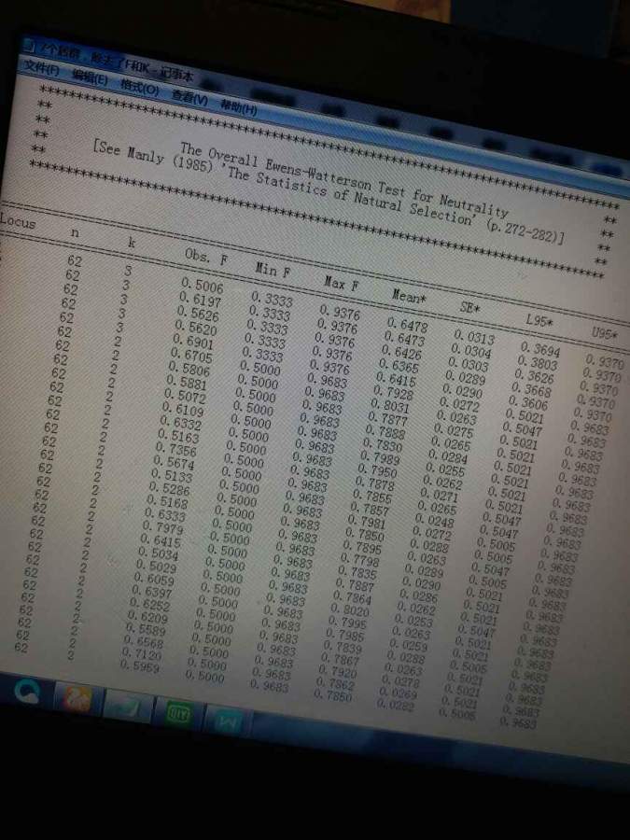Click the Obs. F value 0.5133
Viewport: 630px width, 840px height.
[x=172, y=476]
